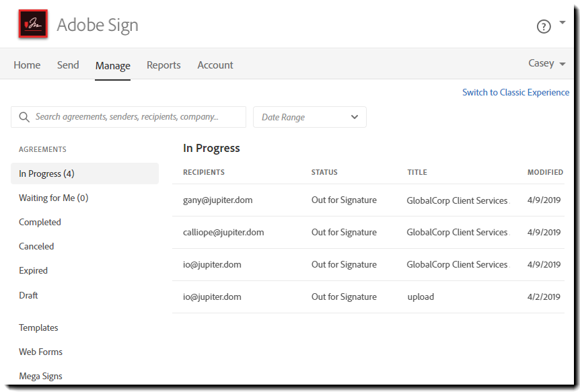Select the Canceled agreements filter
The height and width of the screenshot is (392, 580).
(x=36, y=246)
